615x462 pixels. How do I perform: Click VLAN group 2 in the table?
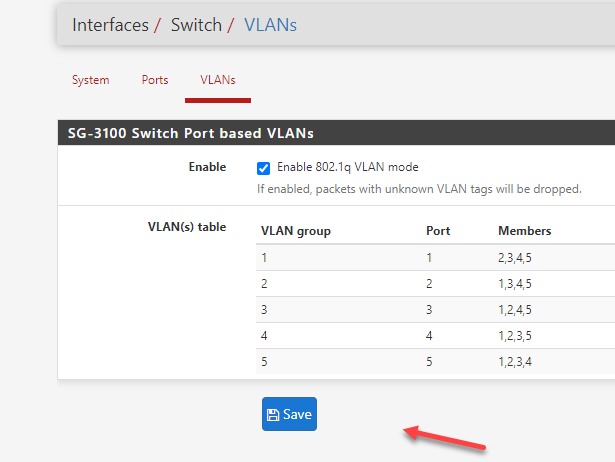[x=265, y=284]
